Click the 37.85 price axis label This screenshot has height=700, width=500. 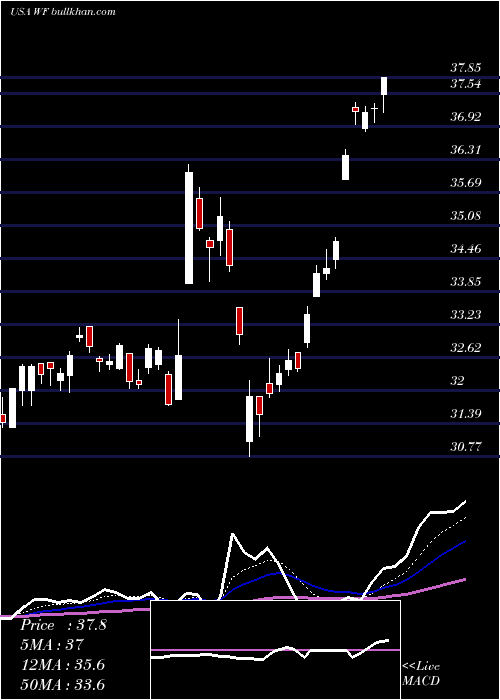[x=465, y=68]
